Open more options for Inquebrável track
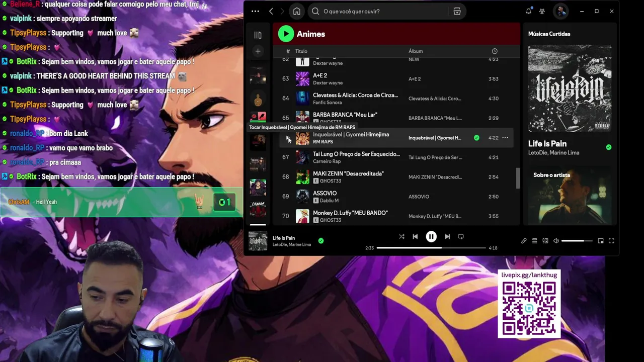Viewport: 644px width, 362px height. click(x=505, y=138)
